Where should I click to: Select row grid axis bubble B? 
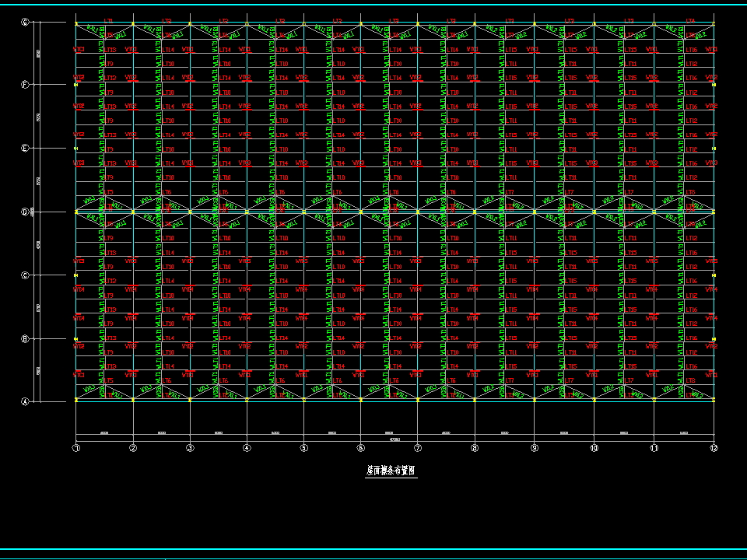25,339
